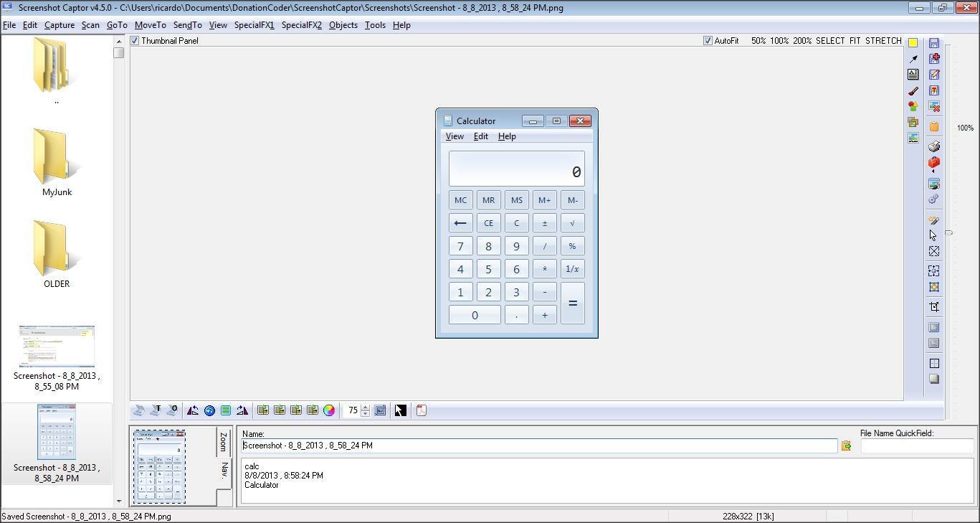This screenshot has width=980, height=523.
Task: Uncheck the Thumbnail Panel checkbox
Action: (134, 40)
